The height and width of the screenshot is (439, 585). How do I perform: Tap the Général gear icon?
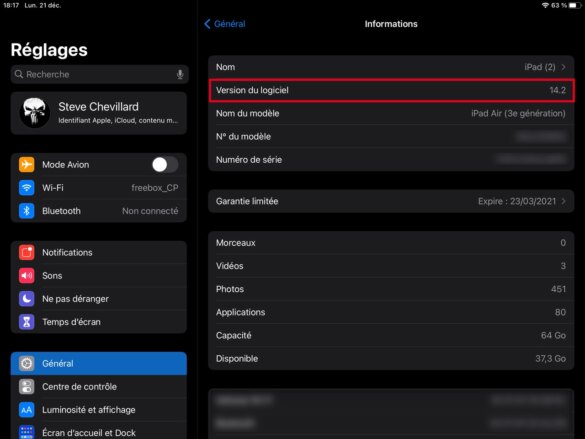pyautogui.click(x=26, y=363)
